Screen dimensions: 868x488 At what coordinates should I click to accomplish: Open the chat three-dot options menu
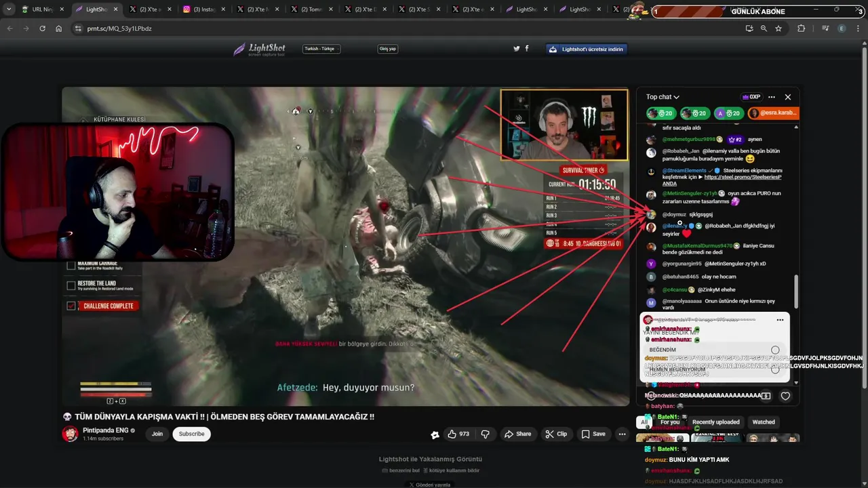pyautogui.click(x=772, y=97)
